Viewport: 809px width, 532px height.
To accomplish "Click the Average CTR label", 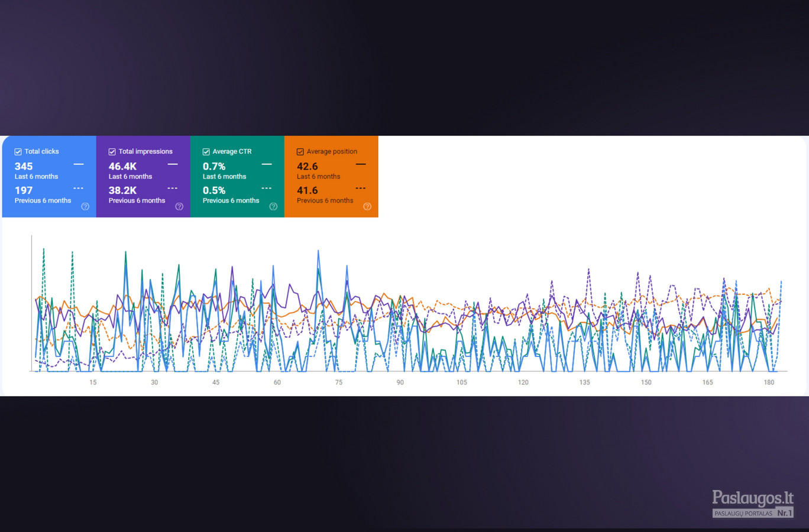I will pyautogui.click(x=232, y=151).
